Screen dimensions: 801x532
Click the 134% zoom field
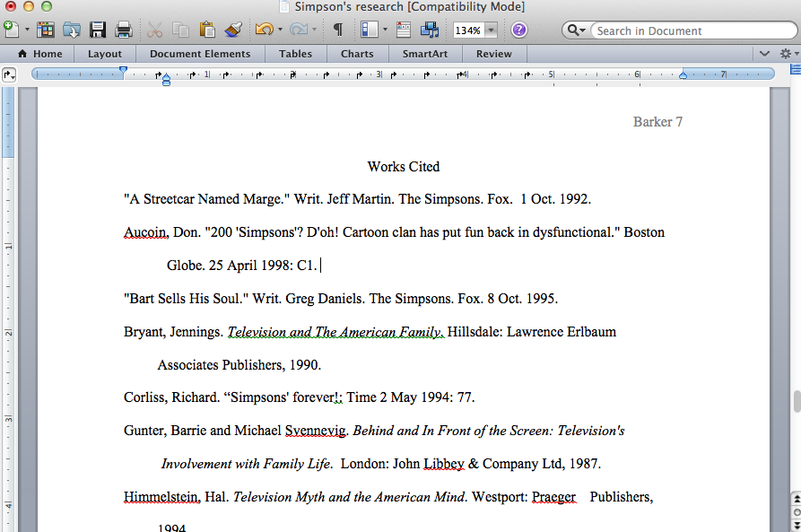(467, 31)
